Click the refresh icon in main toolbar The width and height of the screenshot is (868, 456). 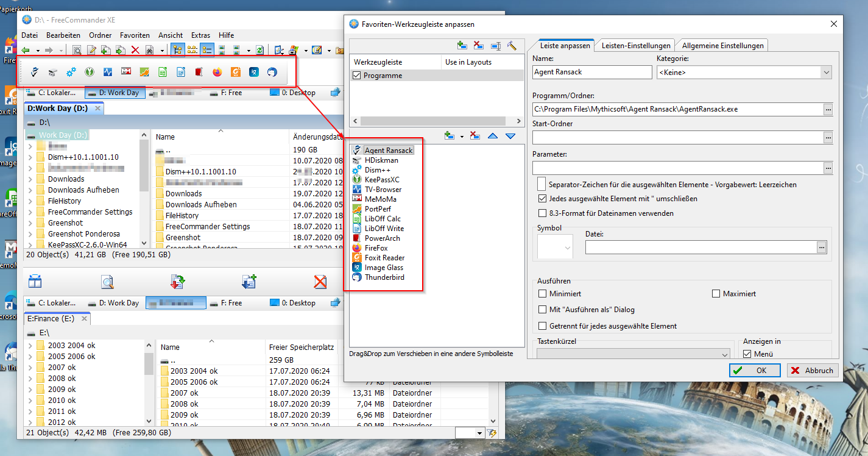point(260,50)
